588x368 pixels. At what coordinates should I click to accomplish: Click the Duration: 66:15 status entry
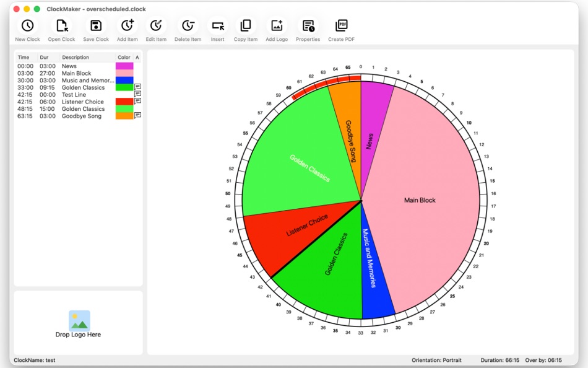click(500, 360)
